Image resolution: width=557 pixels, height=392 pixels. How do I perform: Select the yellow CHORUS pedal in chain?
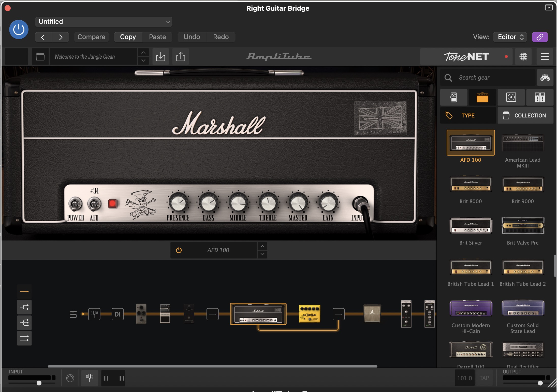coord(310,314)
